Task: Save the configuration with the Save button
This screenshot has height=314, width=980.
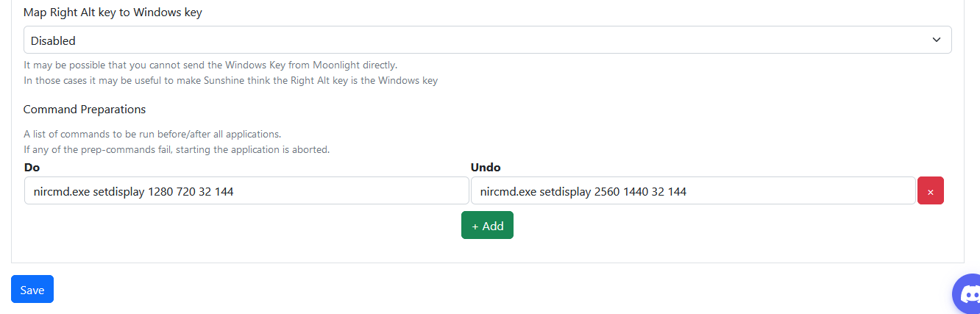Action: point(32,289)
